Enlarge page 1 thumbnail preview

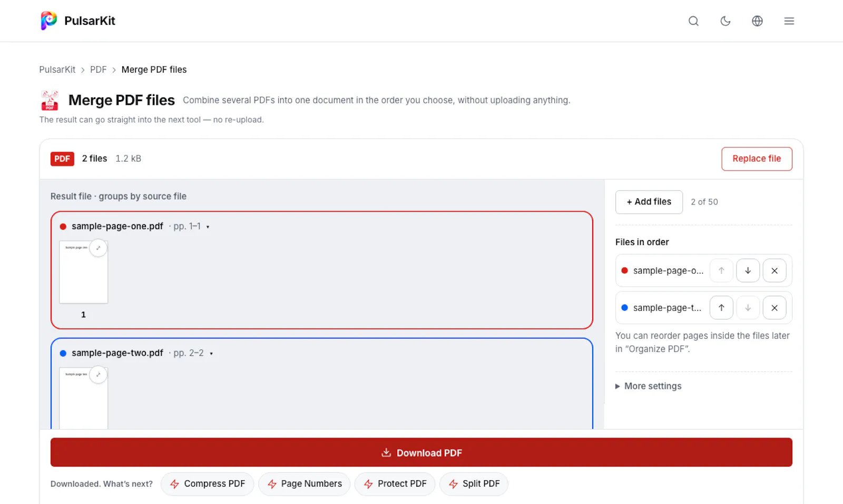point(98,248)
